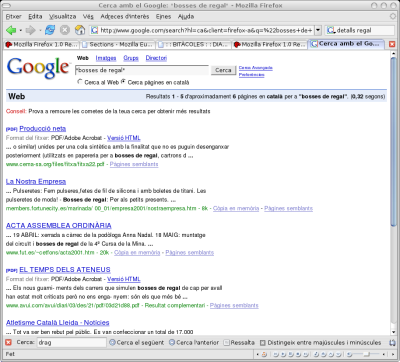Select 'Cerca pàgines en català' radio button
The image size is (400, 362).
pos(123,82)
